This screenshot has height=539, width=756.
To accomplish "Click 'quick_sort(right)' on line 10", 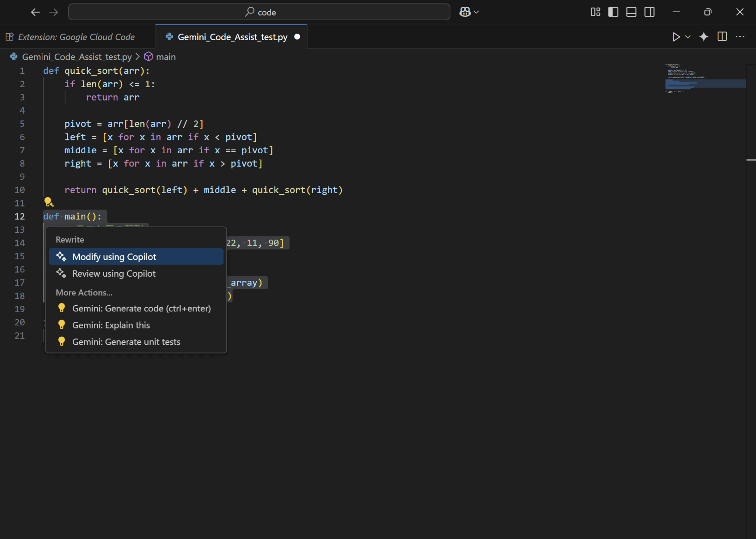I will coord(298,190).
